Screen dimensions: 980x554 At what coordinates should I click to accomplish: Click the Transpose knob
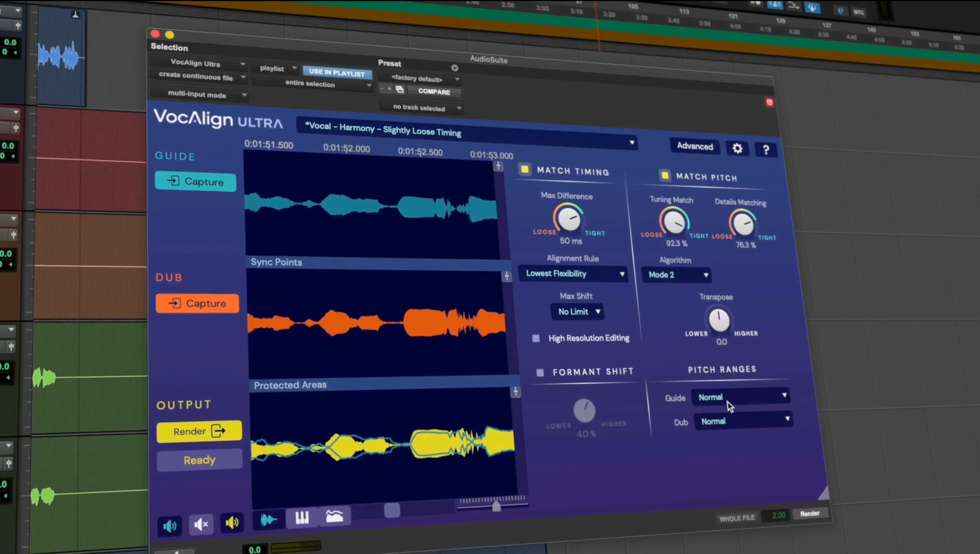click(x=719, y=320)
